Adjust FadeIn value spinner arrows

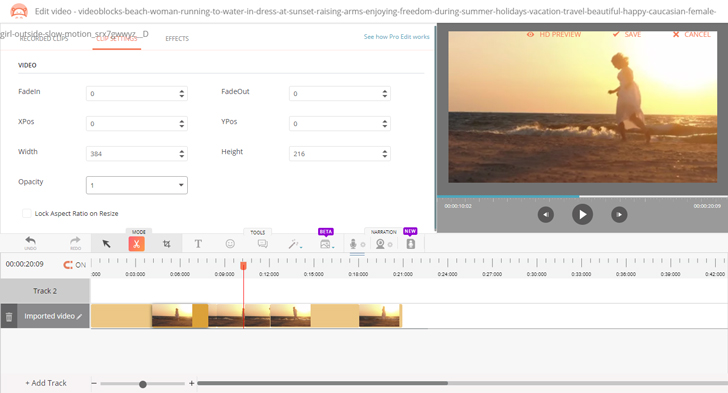pyautogui.click(x=182, y=94)
